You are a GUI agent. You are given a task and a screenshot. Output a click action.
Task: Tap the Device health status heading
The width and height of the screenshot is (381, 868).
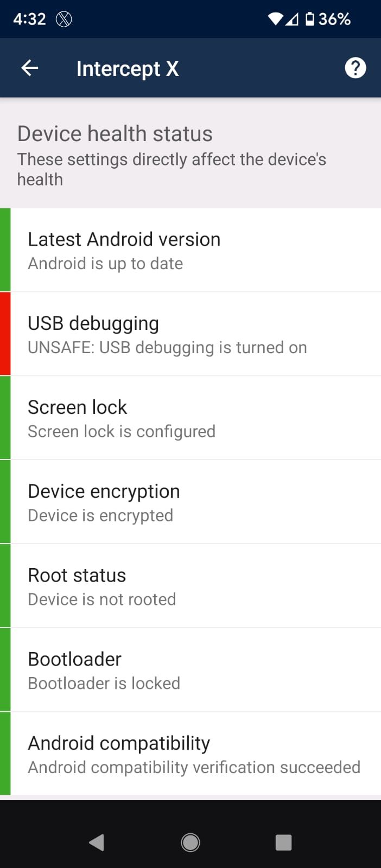115,133
